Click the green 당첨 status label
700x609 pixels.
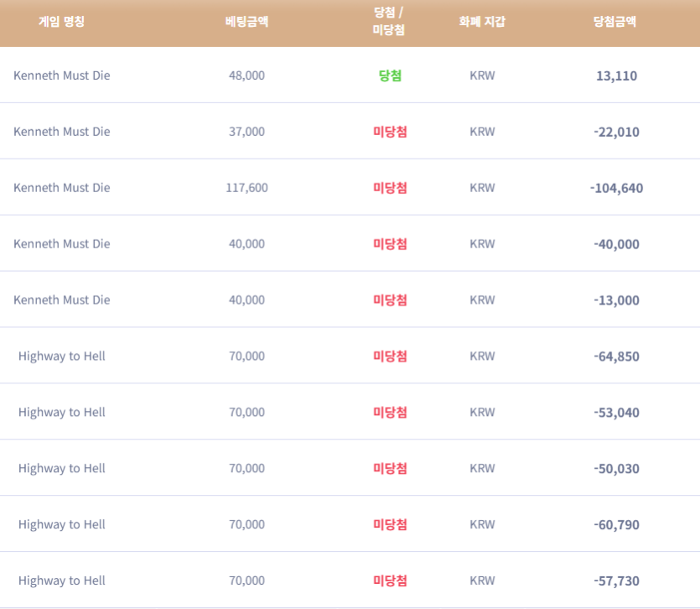click(x=390, y=75)
